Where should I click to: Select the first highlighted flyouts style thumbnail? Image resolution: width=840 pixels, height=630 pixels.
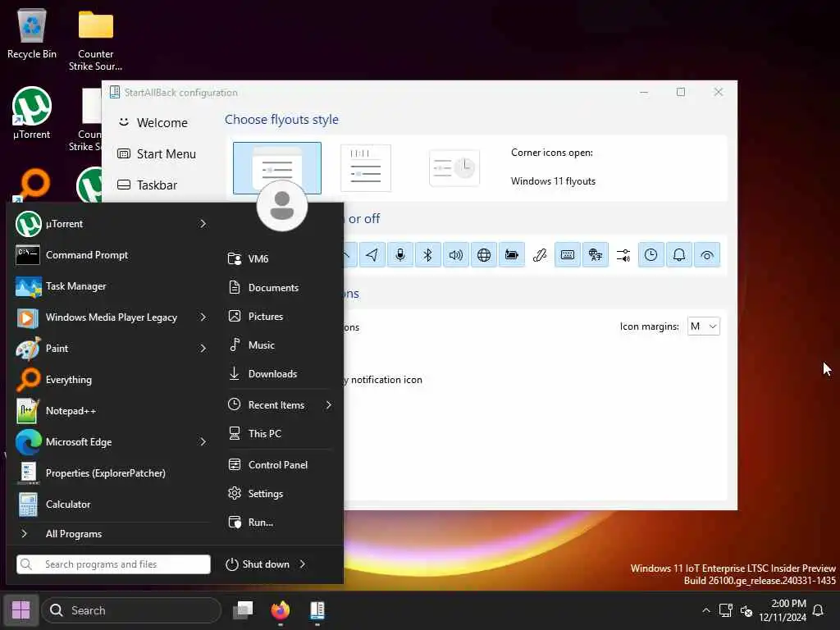coord(277,167)
